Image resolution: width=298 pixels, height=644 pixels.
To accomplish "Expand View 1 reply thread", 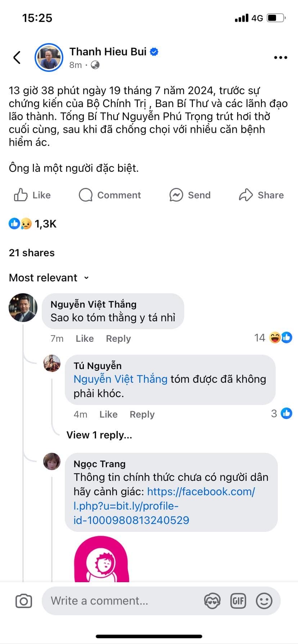I will pyautogui.click(x=99, y=435).
